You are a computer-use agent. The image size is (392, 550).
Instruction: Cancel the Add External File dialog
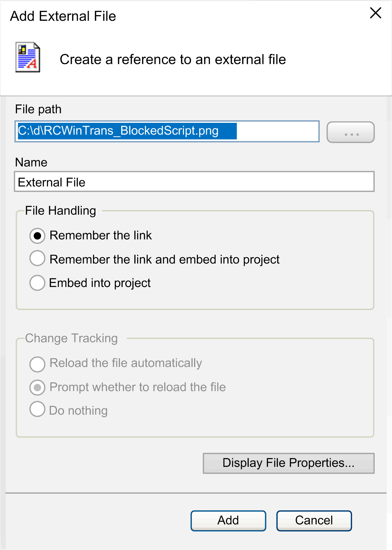[314, 520]
